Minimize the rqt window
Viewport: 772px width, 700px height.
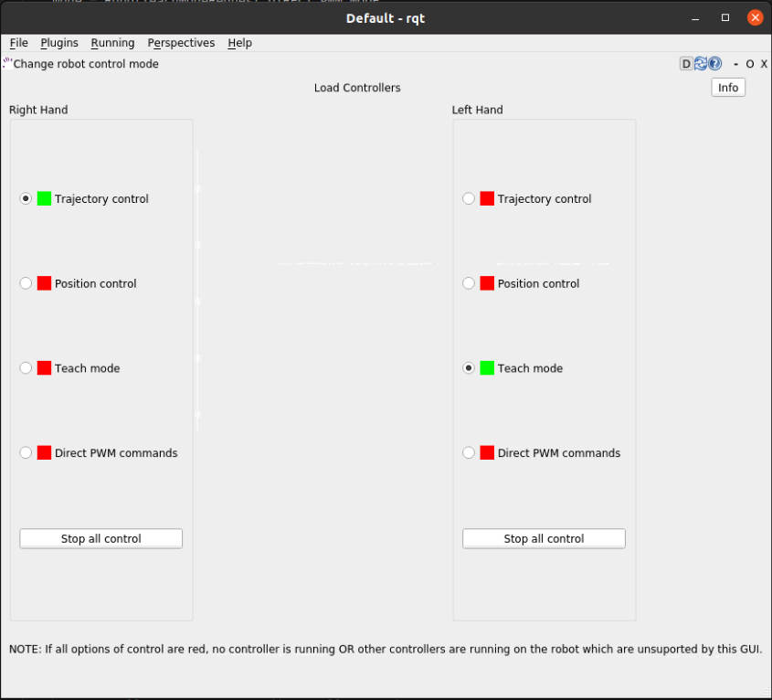pos(695,18)
